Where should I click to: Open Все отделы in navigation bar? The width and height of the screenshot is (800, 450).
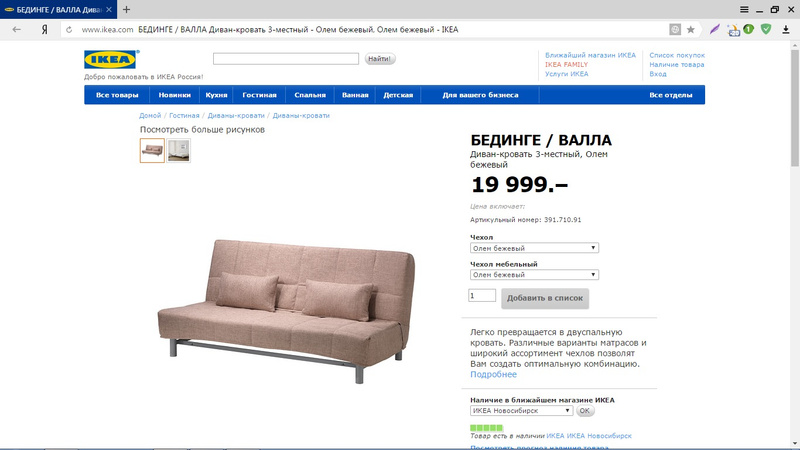pyautogui.click(x=670, y=95)
